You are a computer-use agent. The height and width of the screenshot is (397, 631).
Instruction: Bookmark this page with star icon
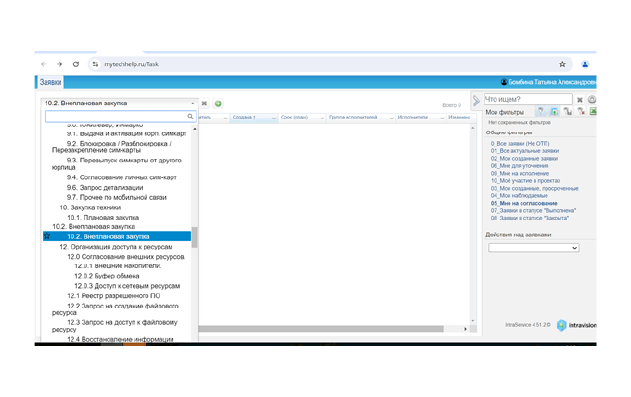tap(562, 64)
